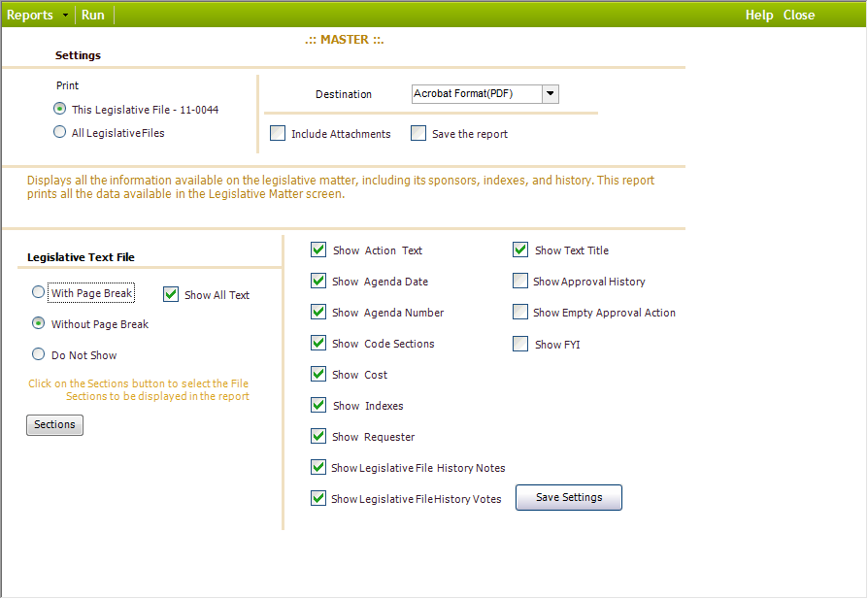The width and height of the screenshot is (868, 599).
Task: Click the Sections button
Action: [54, 424]
